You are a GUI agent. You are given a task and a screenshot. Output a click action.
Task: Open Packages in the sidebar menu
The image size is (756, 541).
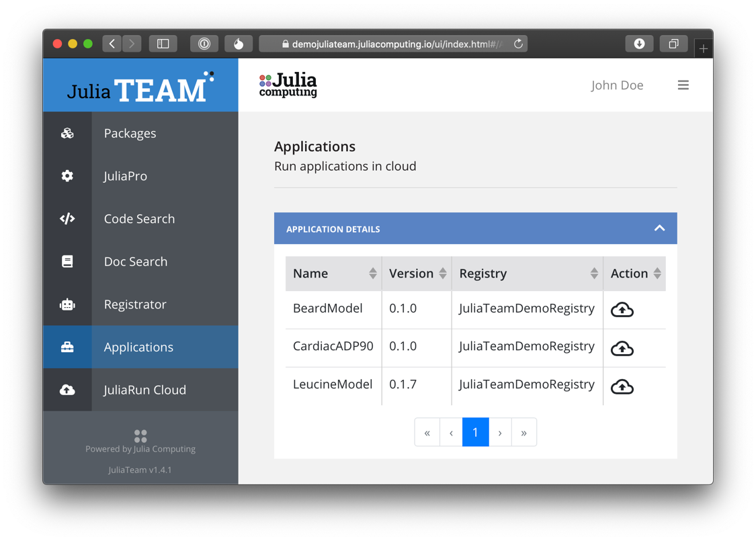(140, 133)
